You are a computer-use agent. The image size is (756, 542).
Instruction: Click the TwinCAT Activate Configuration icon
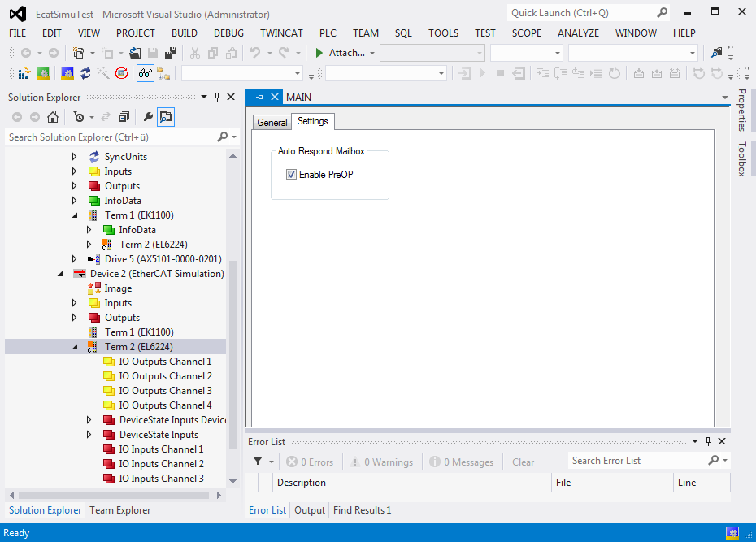pyautogui.click(x=24, y=74)
